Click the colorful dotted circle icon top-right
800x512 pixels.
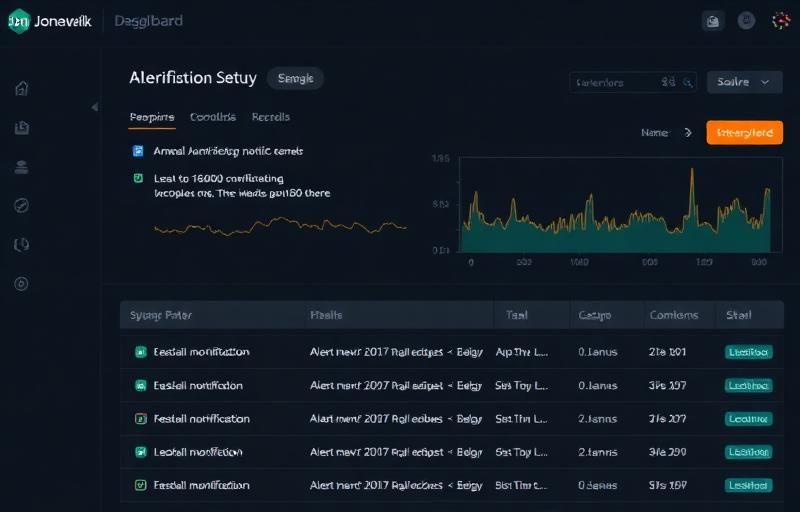781,21
